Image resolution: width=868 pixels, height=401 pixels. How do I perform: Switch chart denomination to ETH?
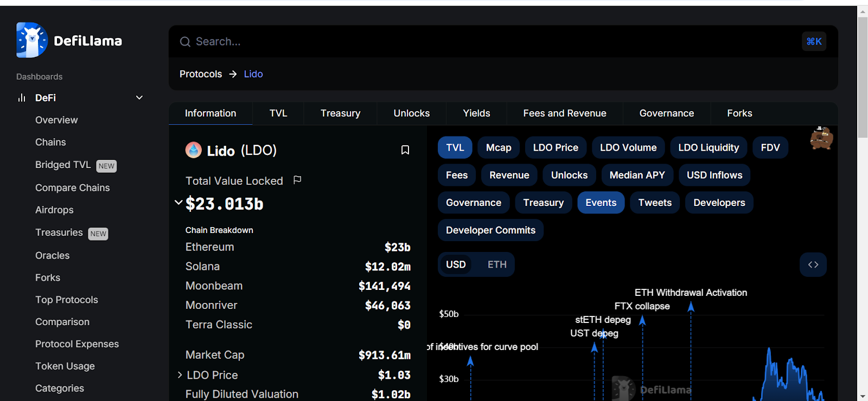(x=496, y=264)
